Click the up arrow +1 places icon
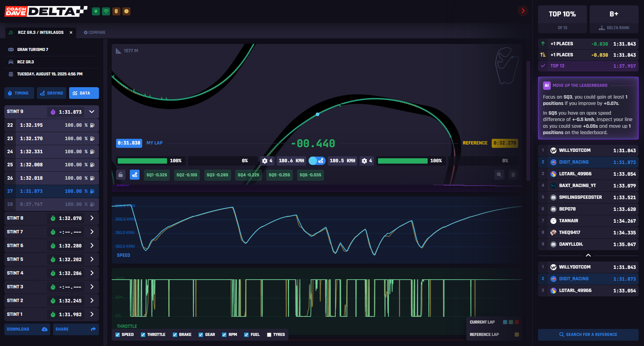 click(x=543, y=44)
